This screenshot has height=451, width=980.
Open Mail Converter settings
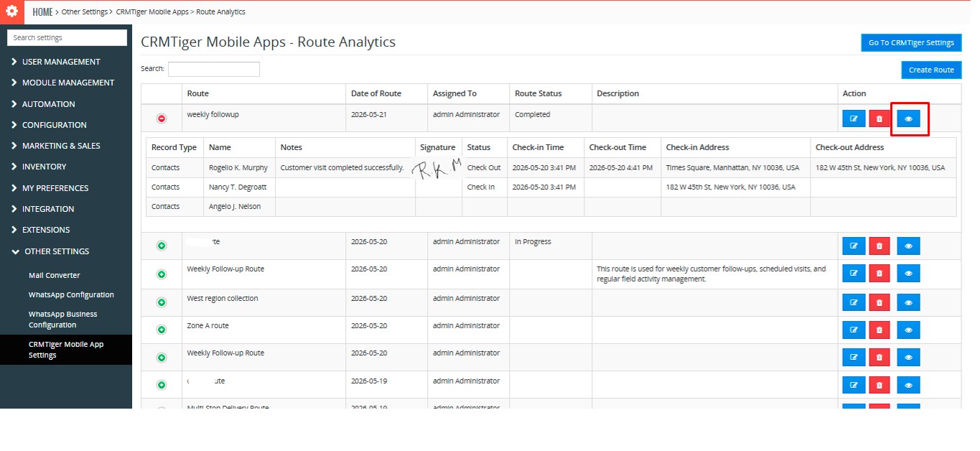click(55, 276)
